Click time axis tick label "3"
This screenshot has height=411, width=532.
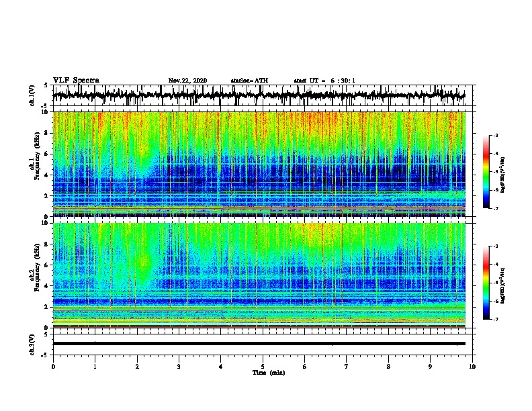pyautogui.click(x=179, y=366)
